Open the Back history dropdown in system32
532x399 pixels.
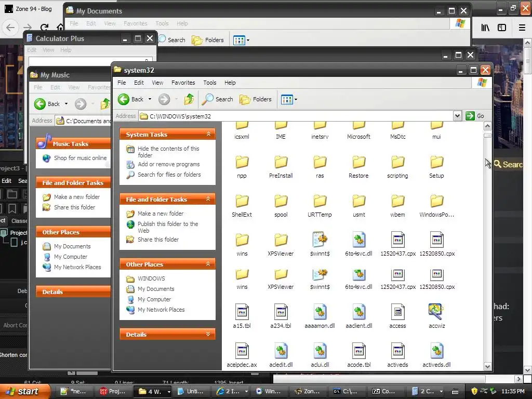coord(150,99)
